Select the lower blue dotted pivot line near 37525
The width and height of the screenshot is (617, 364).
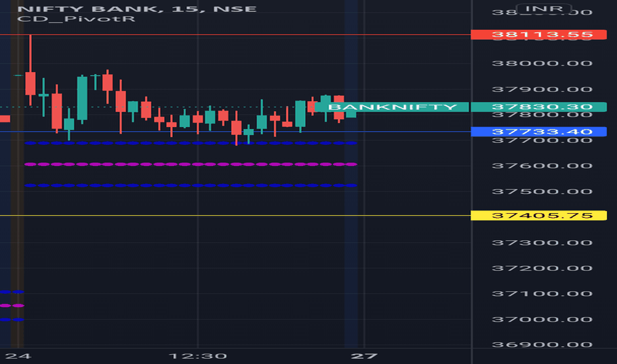click(x=191, y=185)
